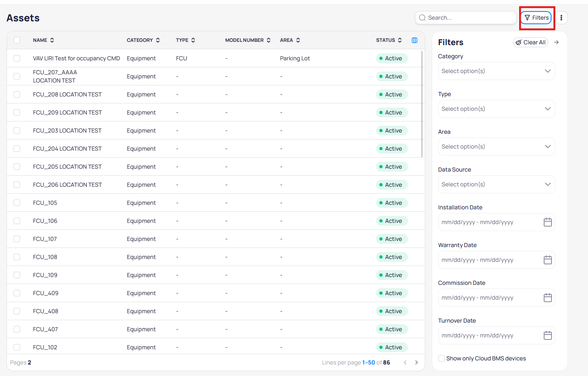The height and width of the screenshot is (376, 588).
Task: Enable Show only Cloud BMS devices
Action: coord(442,358)
